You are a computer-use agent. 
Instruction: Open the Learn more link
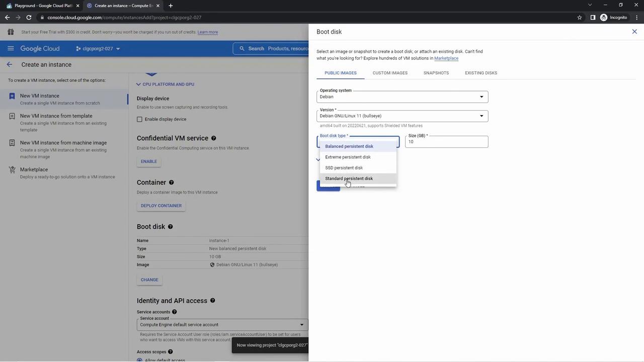point(208,32)
